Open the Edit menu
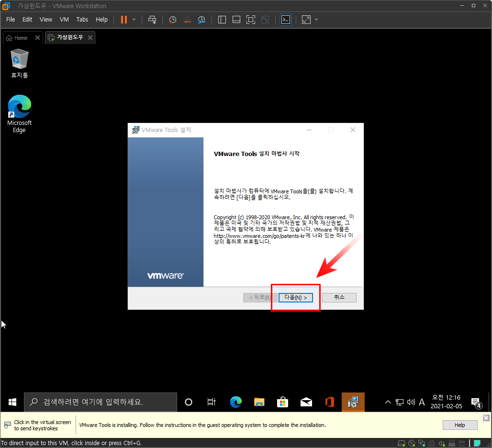 tap(27, 20)
